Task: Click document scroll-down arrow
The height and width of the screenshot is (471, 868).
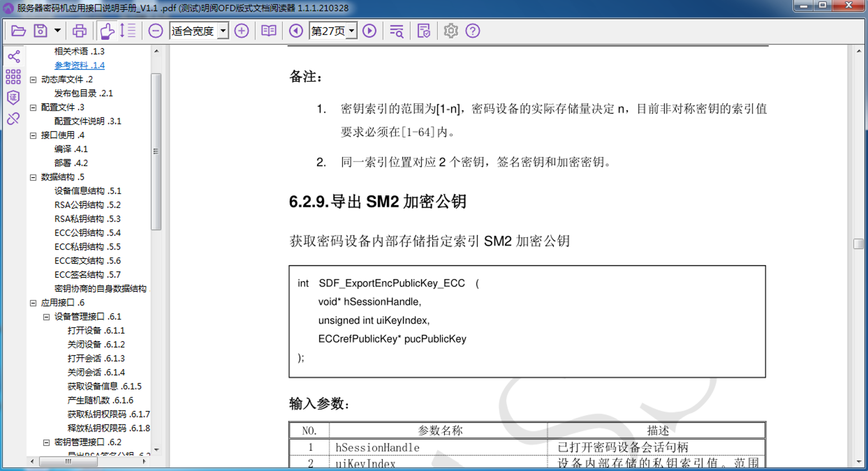Action: point(859,462)
